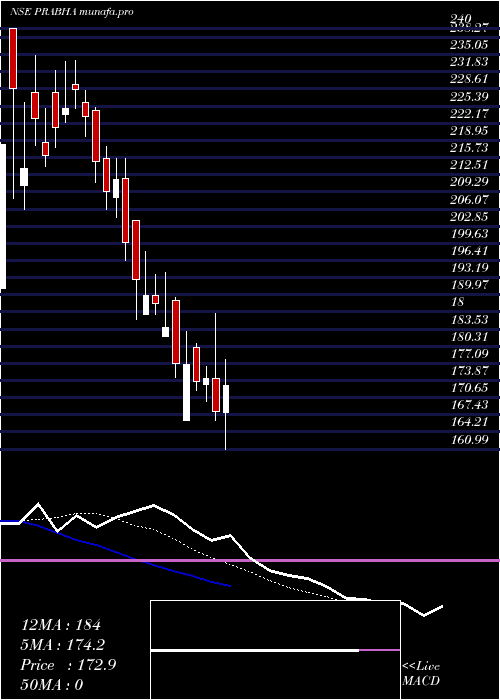Click the NSE PRABHA munafa.pro chart title
Viewport: 500px width, 700px height.
click(x=72, y=12)
